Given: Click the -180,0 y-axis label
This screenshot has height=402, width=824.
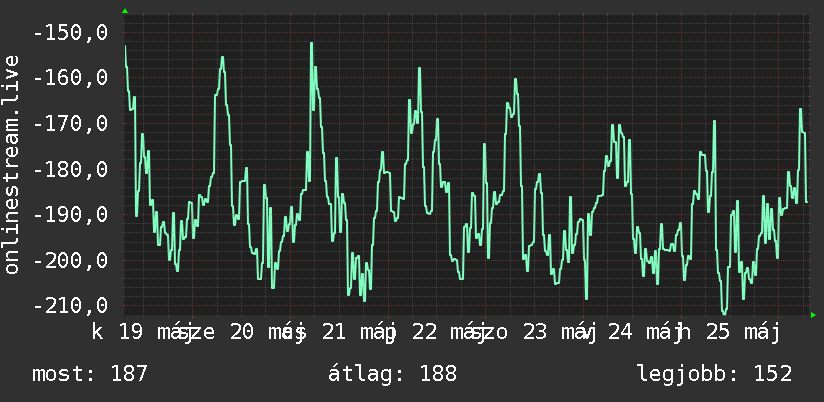Looking at the screenshot, I should [71, 170].
